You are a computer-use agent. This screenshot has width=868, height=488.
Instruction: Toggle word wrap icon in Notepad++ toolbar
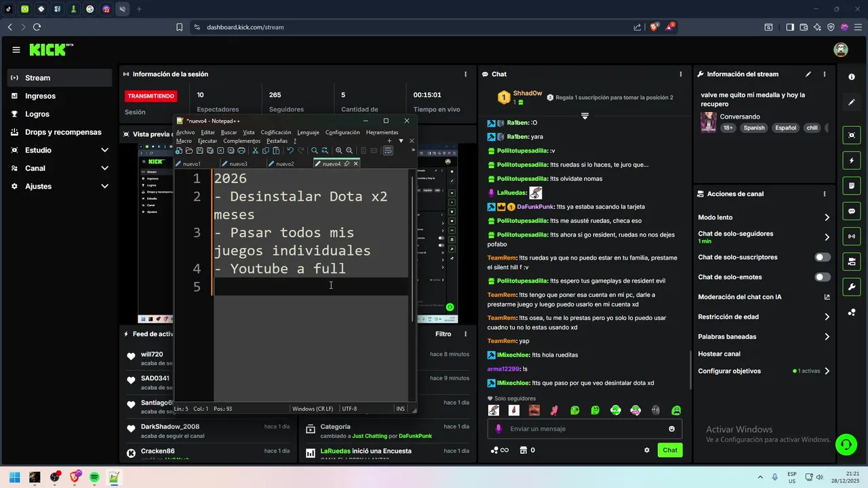[x=388, y=150]
